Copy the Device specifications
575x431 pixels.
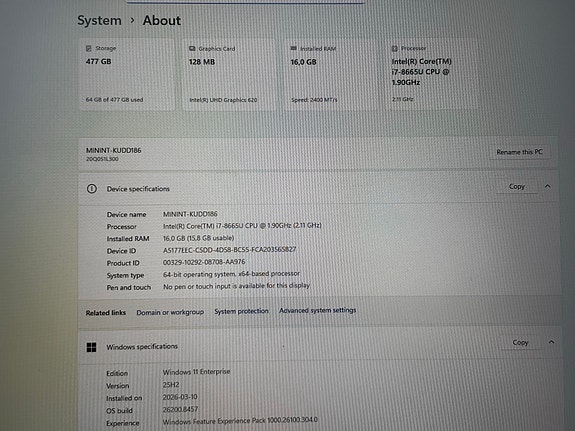tap(517, 186)
